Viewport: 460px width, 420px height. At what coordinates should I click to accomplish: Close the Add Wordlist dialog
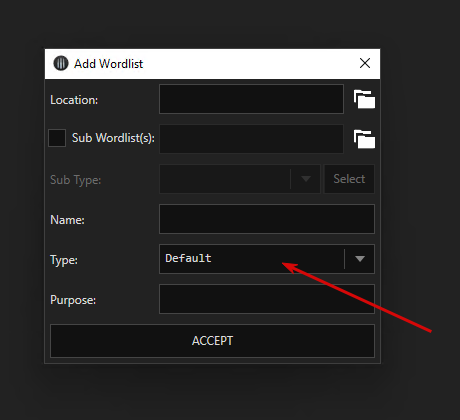[365, 63]
